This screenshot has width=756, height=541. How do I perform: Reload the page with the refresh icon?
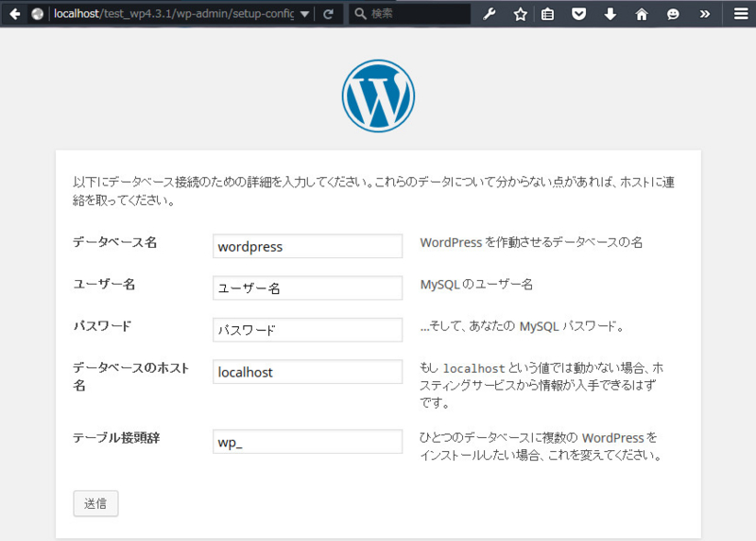(x=328, y=14)
